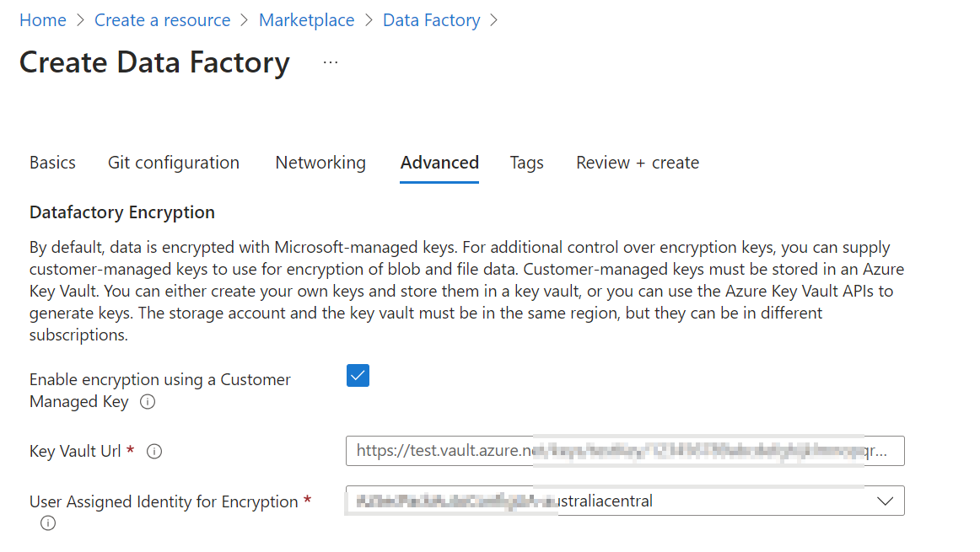
Task: Disable encryption using a Customer Managed Key
Action: point(358,375)
